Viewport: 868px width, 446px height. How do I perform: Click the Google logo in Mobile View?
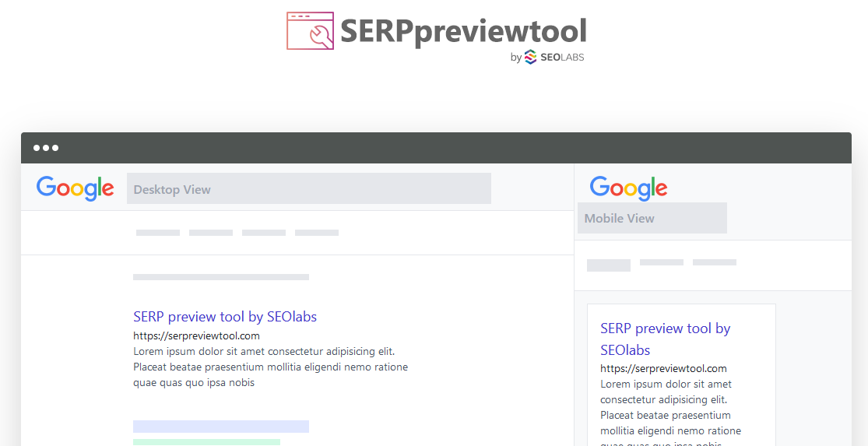coord(628,188)
